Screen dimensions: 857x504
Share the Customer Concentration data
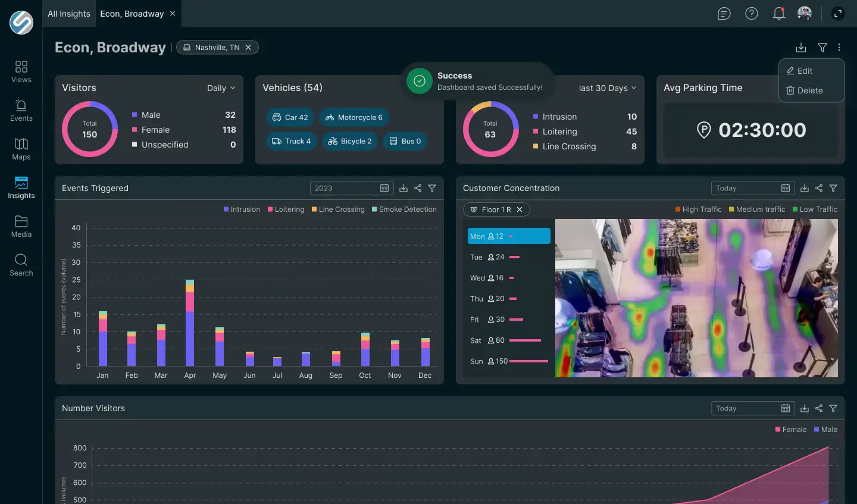[x=818, y=188]
